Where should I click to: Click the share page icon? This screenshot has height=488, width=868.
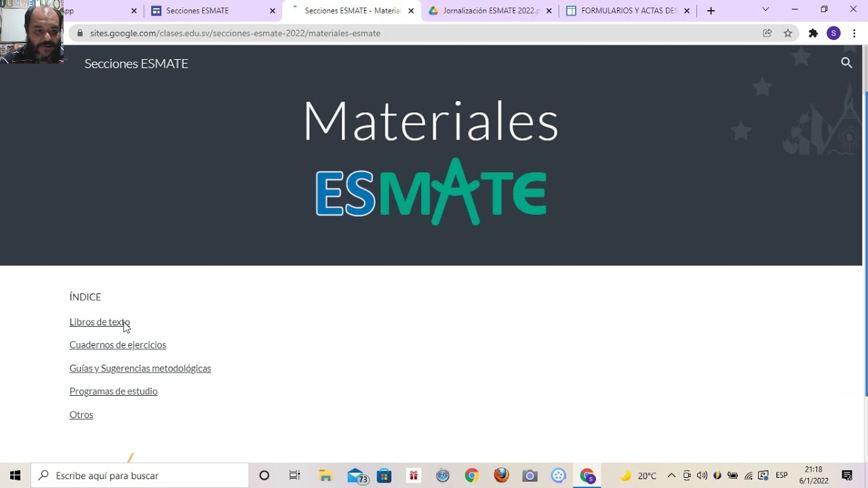[x=767, y=33]
